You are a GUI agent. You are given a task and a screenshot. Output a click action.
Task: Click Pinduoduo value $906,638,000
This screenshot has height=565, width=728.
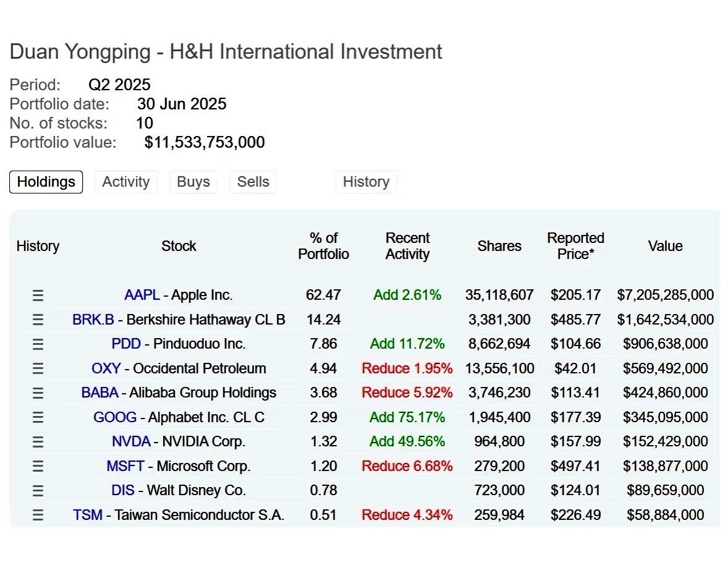(666, 344)
